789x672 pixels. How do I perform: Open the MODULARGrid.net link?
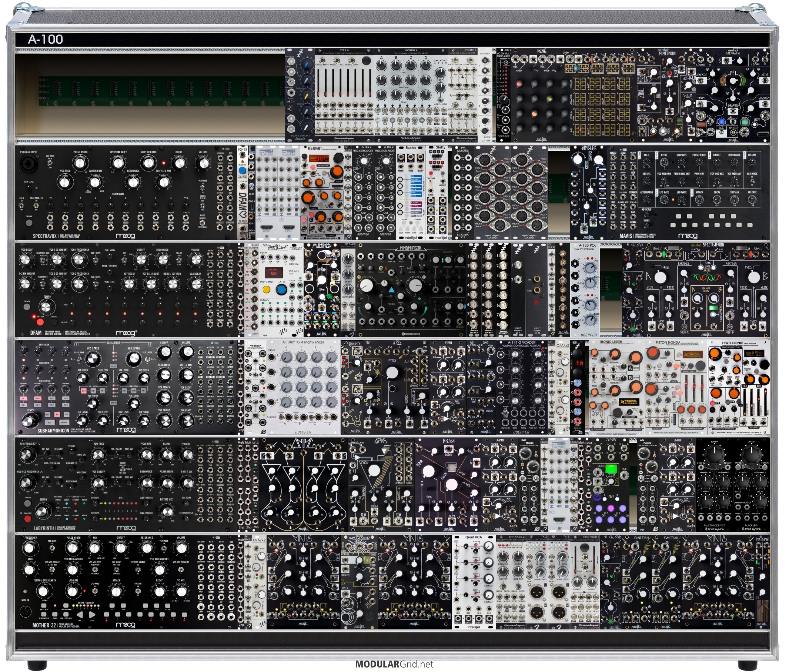(395, 664)
